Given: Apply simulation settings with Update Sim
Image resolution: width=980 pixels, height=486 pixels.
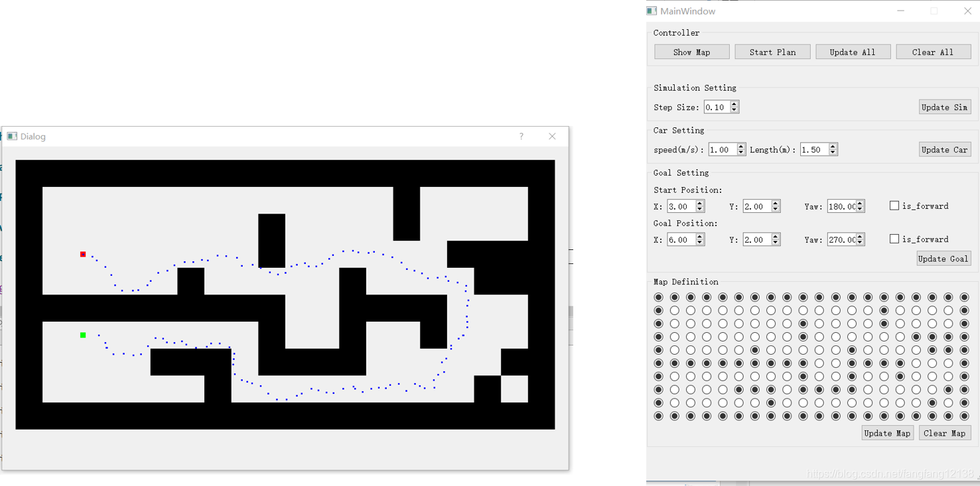Looking at the screenshot, I should point(945,107).
